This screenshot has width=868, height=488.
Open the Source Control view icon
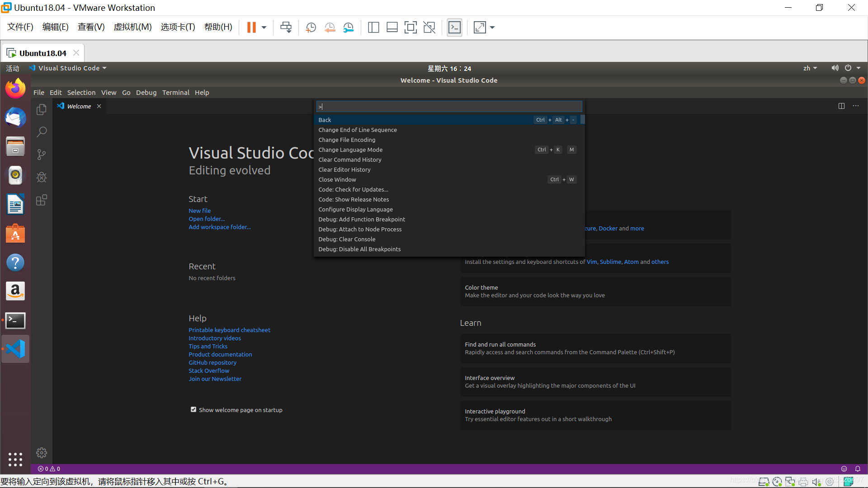42,155
